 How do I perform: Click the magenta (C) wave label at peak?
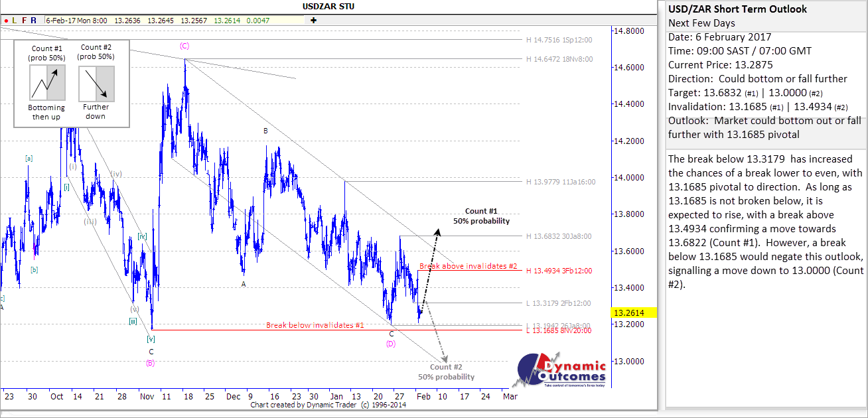[x=184, y=46]
